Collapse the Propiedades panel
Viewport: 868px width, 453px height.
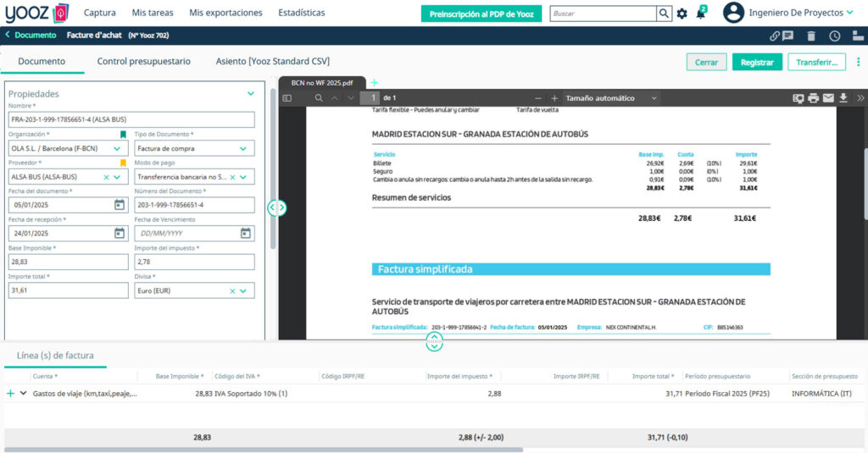pos(251,93)
